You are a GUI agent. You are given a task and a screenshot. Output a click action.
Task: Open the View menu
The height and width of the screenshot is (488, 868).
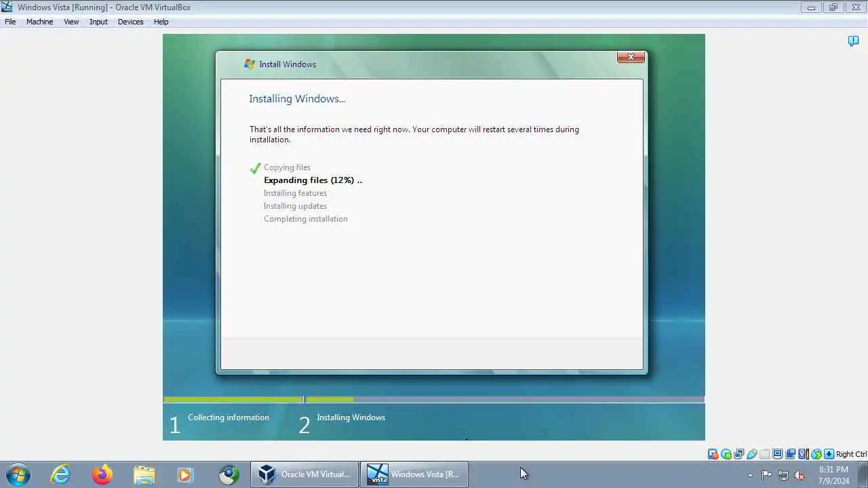click(71, 22)
